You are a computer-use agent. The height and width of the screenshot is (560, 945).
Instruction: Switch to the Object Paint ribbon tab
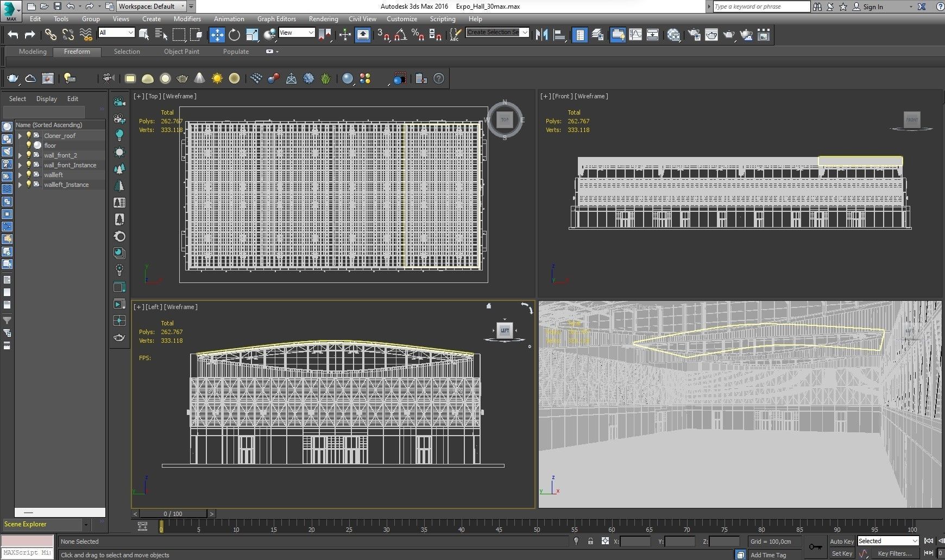(x=181, y=52)
